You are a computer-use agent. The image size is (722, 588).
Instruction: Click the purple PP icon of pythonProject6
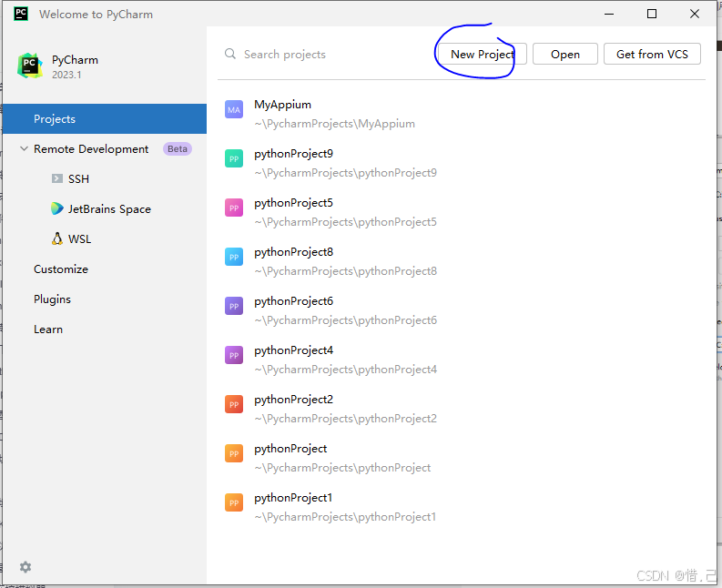tap(234, 306)
